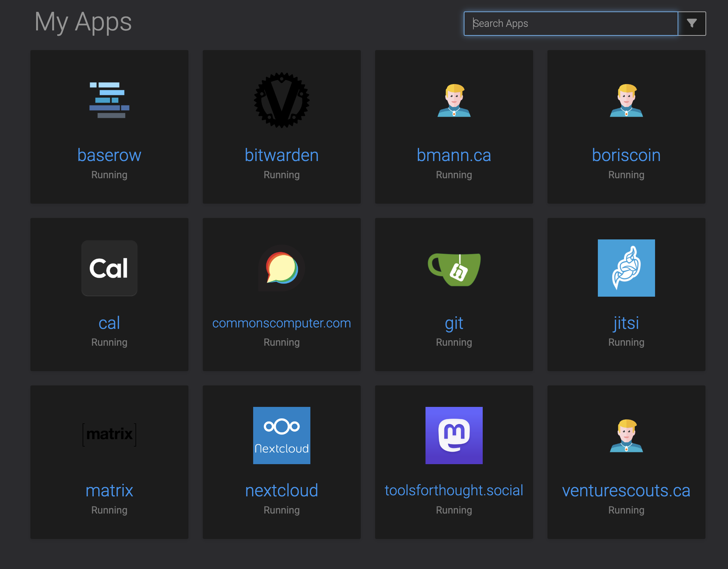Follow the toolsforthought.social link
This screenshot has height=569, width=728.
coord(454,490)
